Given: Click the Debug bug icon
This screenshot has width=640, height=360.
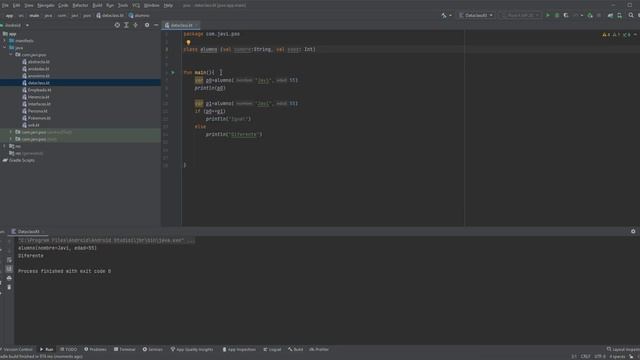Looking at the screenshot, I should [557, 16].
